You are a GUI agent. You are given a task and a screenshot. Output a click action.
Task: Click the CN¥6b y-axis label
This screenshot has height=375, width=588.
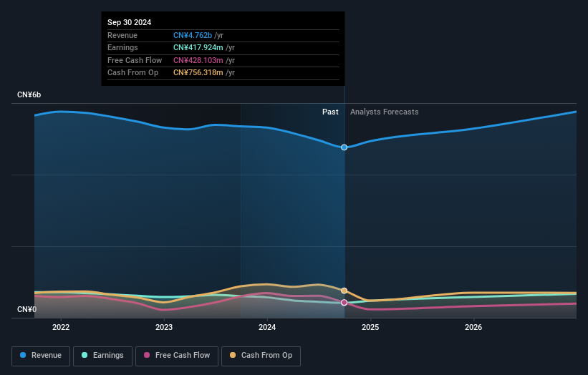click(x=29, y=94)
